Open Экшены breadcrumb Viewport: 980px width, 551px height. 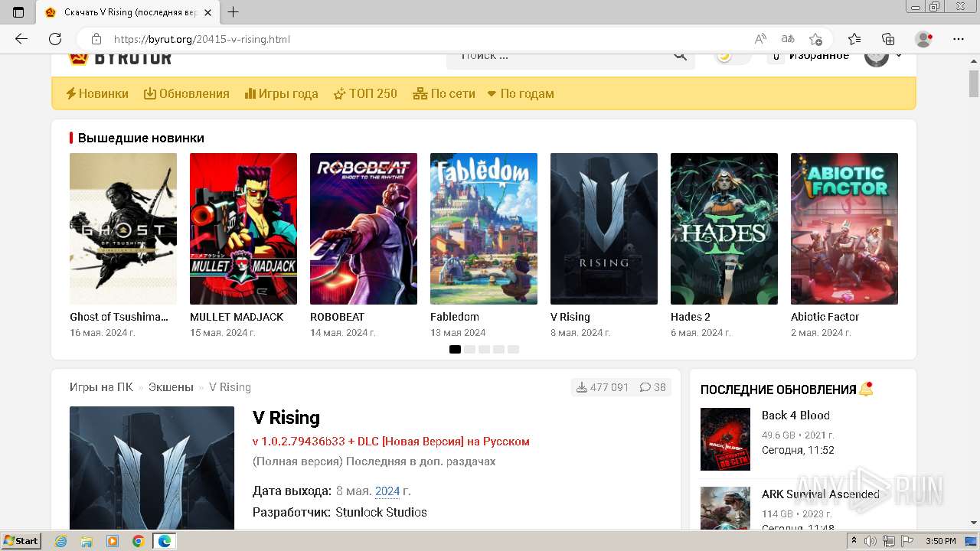coord(171,387)
